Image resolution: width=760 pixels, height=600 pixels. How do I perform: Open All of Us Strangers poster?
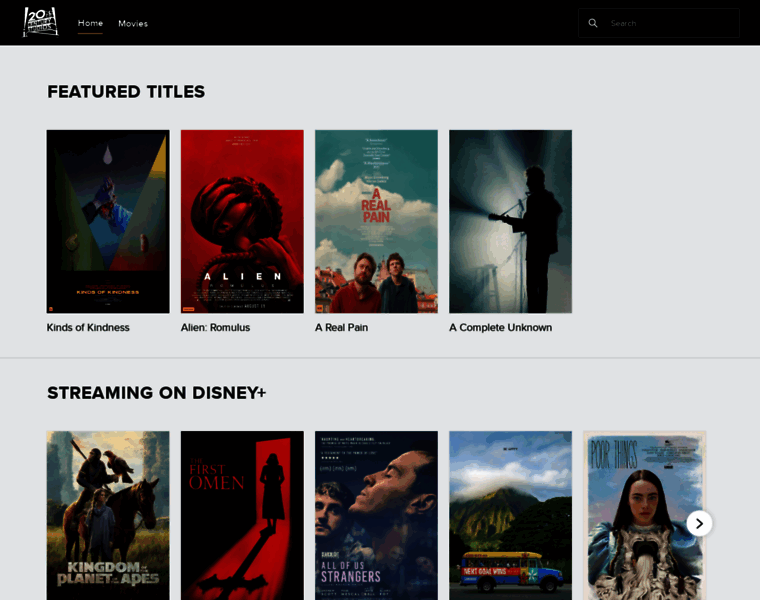pos(376,516)
